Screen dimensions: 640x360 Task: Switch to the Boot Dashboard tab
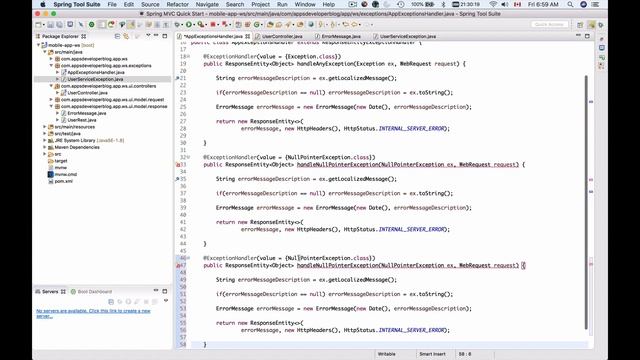(x=91, y=291)
